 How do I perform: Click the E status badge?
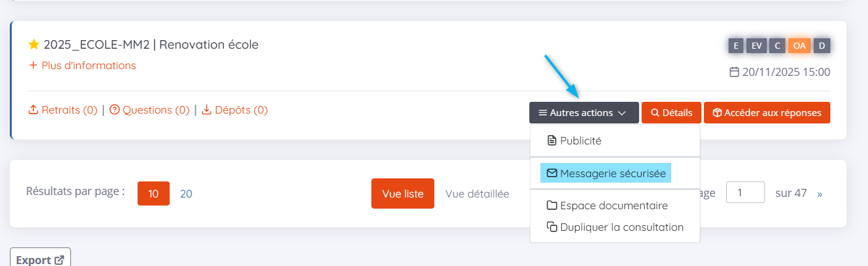coord(735,45)
